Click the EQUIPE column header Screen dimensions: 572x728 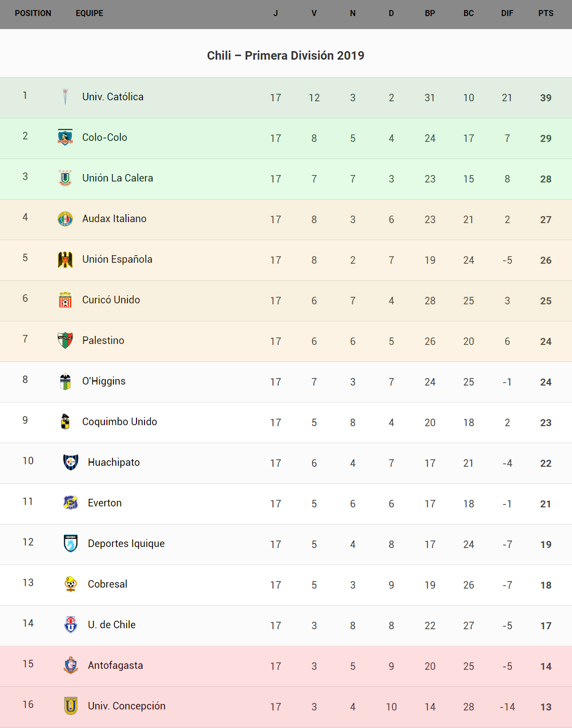point(89,14)
